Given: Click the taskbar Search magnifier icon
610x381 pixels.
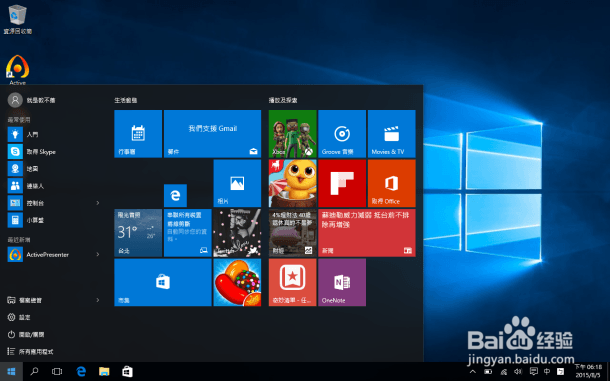Looking at the screenshot, I should click(34, 371).
